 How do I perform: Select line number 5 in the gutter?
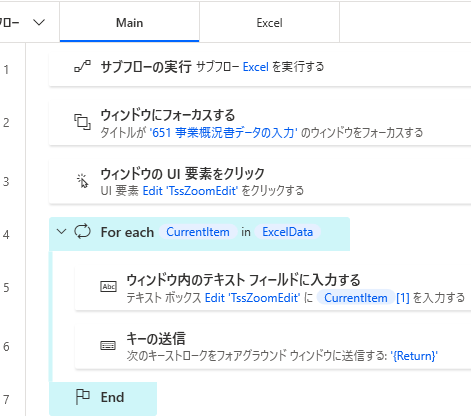[6, 288]
